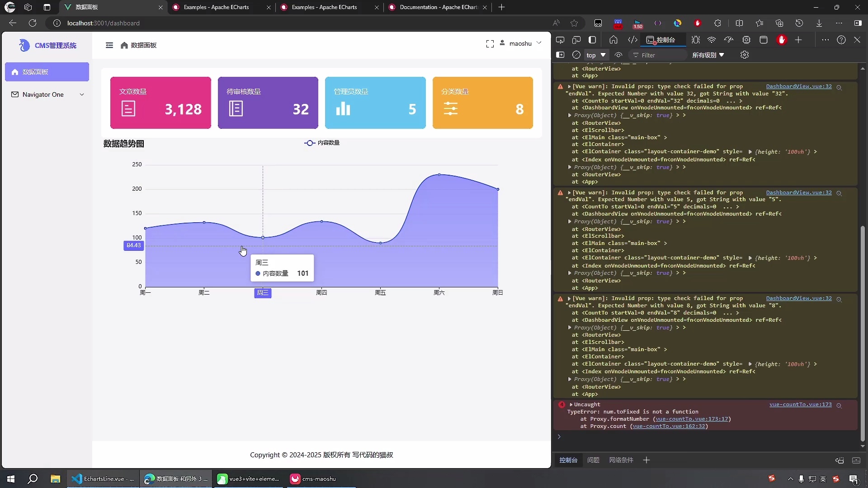This screenshot has height=488, width=868.
Task: Refresh the localhost dashboard page
Action: (33, 23)
